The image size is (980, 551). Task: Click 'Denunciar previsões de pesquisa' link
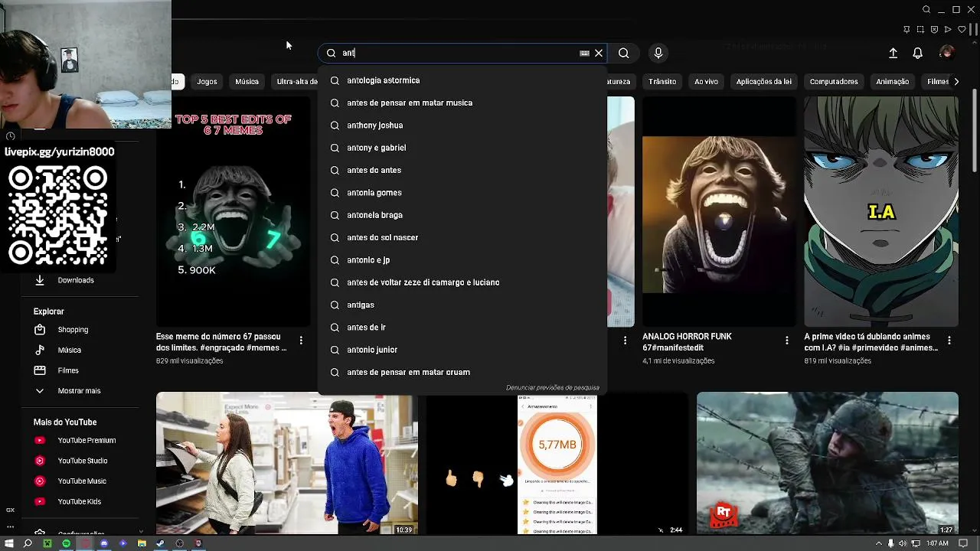[552, 387]
